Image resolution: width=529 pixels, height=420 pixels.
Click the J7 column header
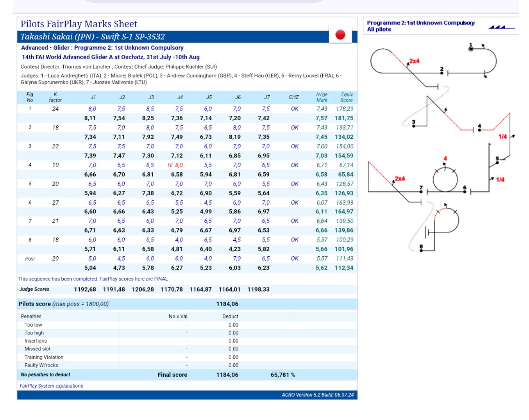(267, 97)
